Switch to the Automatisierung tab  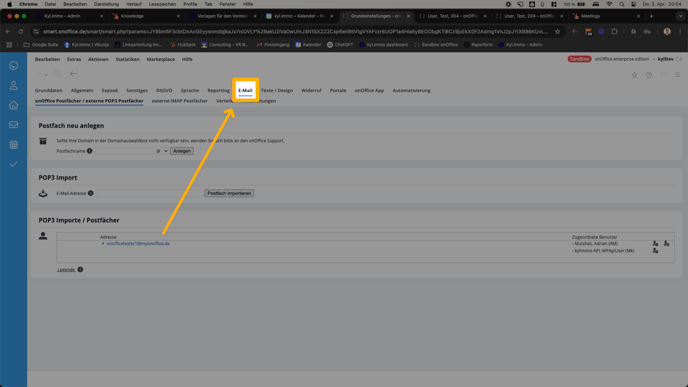[x=412, y=90]
